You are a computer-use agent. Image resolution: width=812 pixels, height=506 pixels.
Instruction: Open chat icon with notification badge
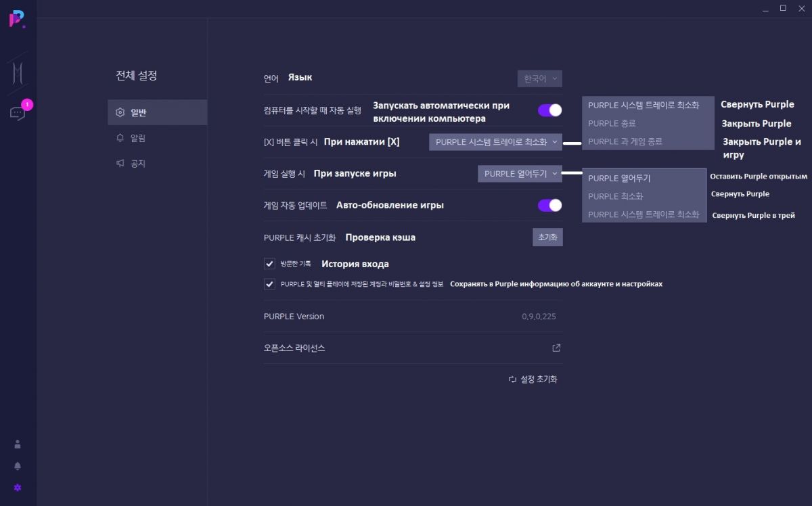coord(18,113)
